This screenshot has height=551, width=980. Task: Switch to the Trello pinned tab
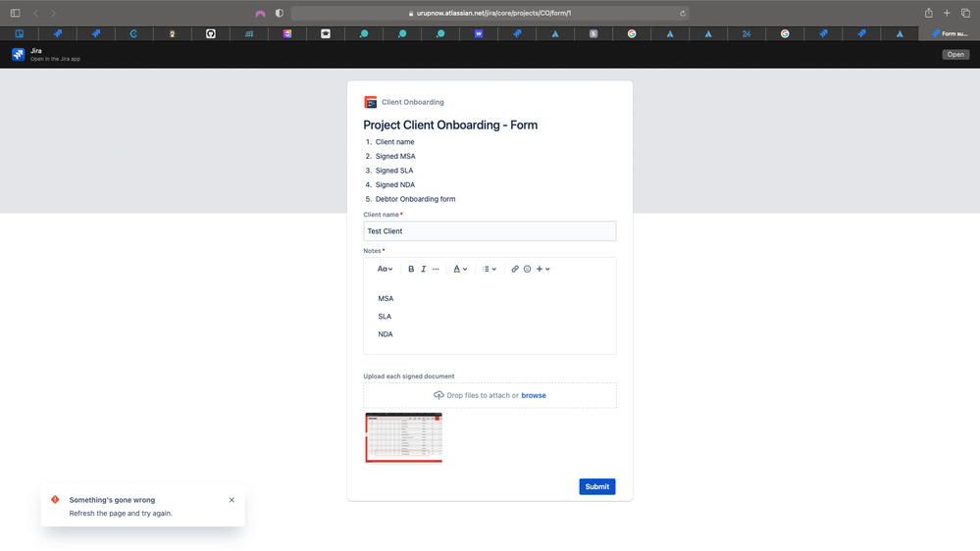tap(20, 33)
